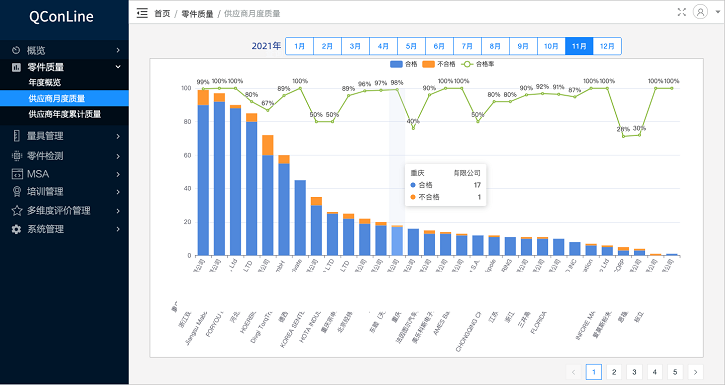Click the 28% point on green line

(x=623, y=136)
